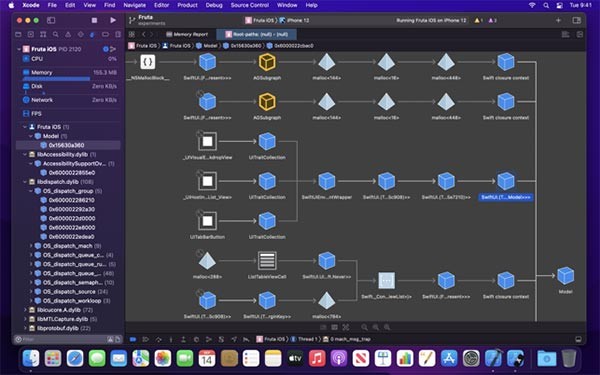
Task: Click the Step Into icon in debug bar
Action: pyautogui.click(x=171, y=339)
